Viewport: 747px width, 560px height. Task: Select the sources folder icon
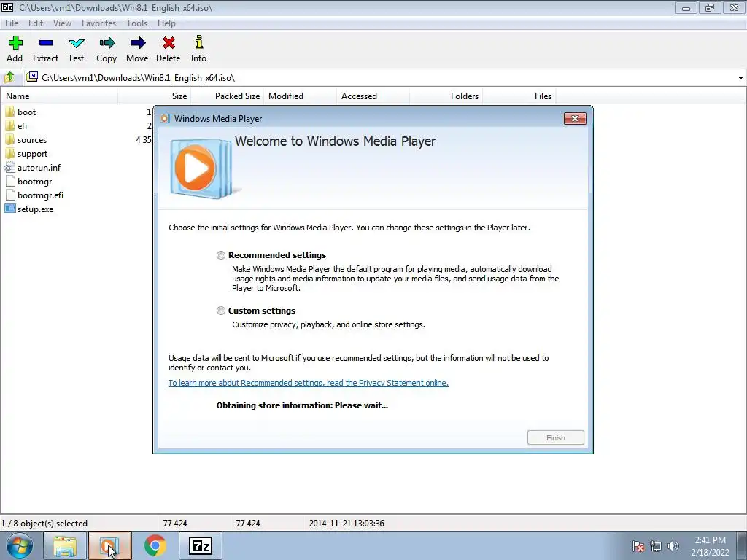[9, 139]
